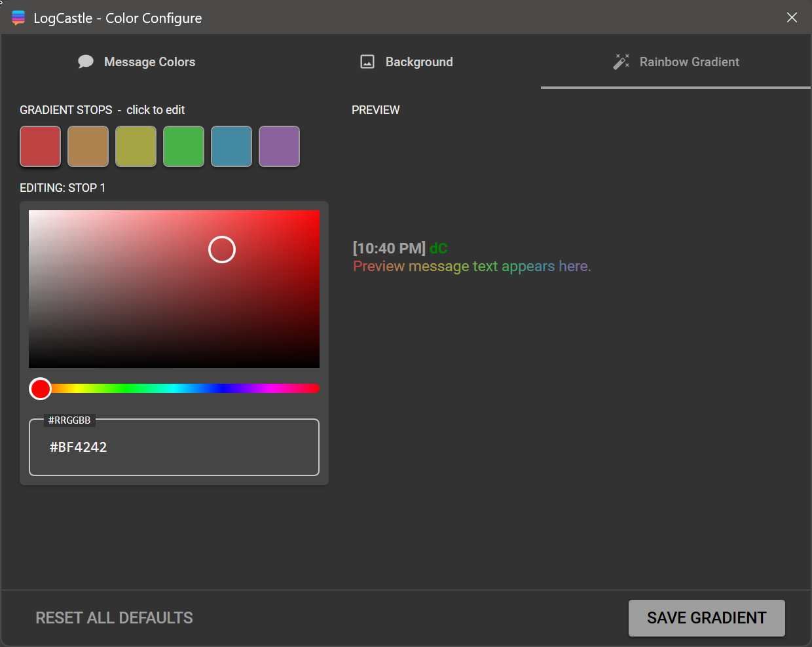This screenshot has width=812, height=647.
Task: Click RESET ALL DEFAULTS
Action: [x=114, y=618]
